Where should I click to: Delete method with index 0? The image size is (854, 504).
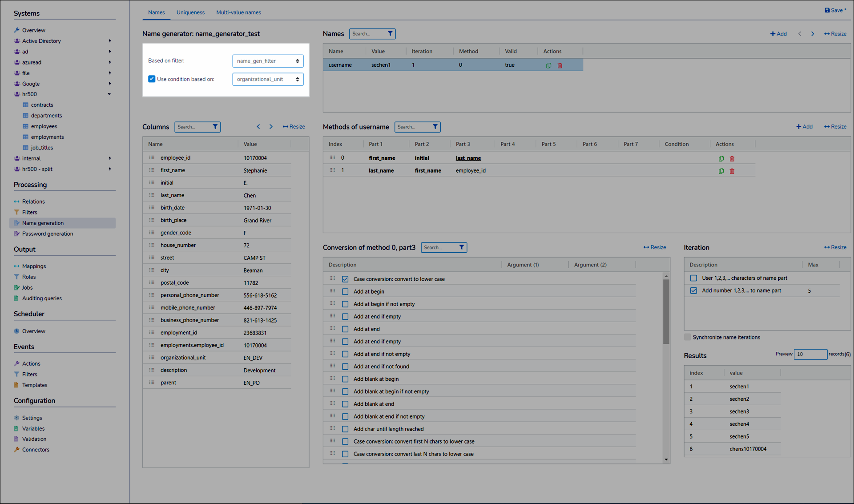click(732, 158)
